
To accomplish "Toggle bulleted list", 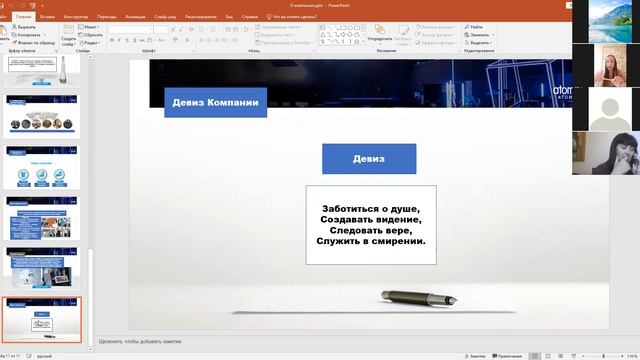I will click(x=202, y=29).
